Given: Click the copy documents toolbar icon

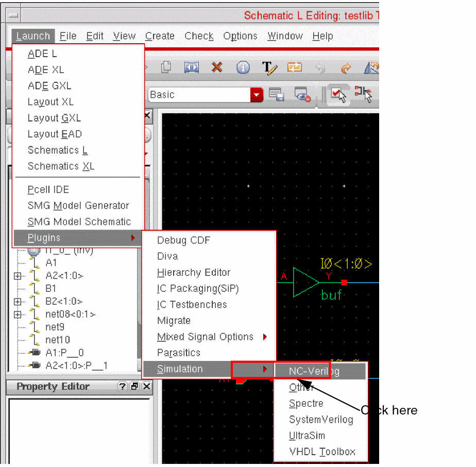Looking at the screenshot, I should coord(166,67).
